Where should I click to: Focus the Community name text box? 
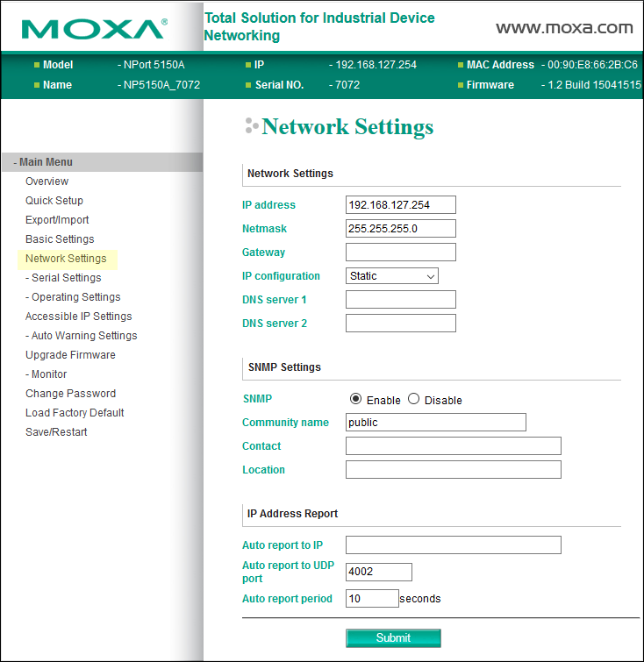pyautogui.click(x=435, y=423)
